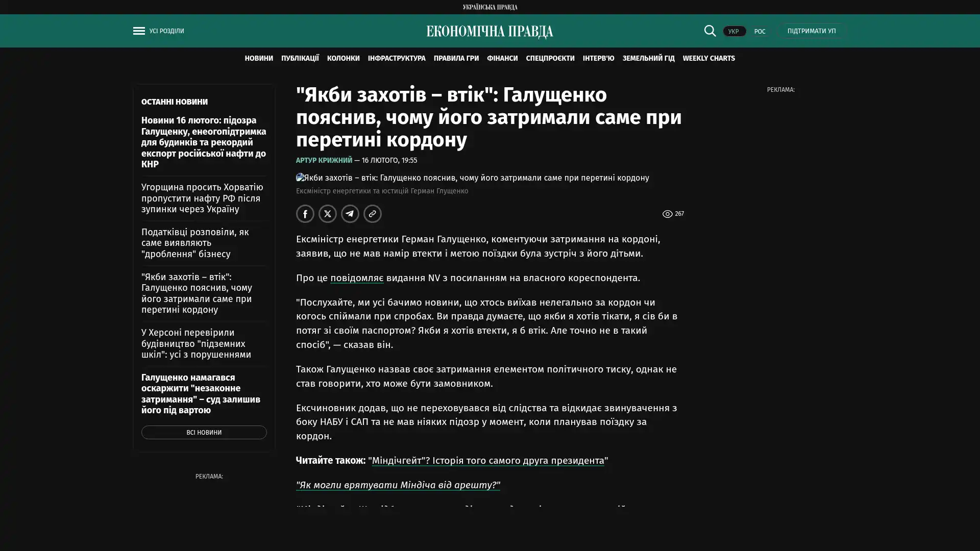Image resolution: width=980 pixels, height=551 pixels.
Task: Switch language to РОС
Action: click(x=759, y=32)
